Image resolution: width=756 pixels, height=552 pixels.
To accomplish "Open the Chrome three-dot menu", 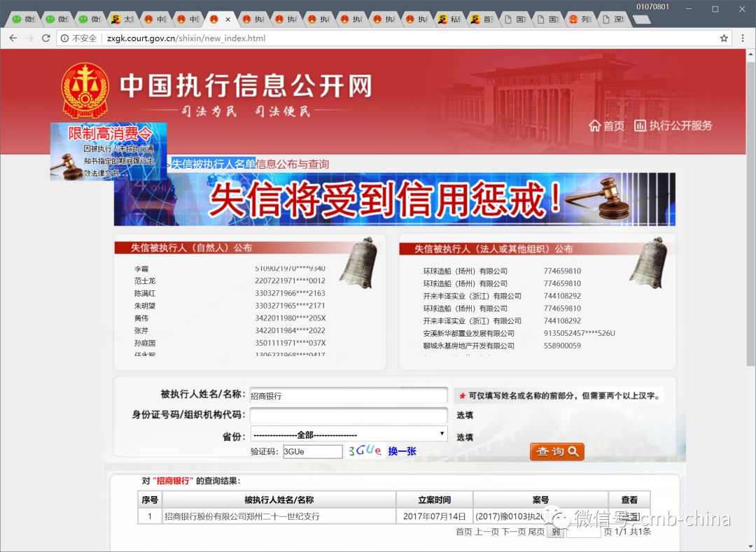I will 743,38.
